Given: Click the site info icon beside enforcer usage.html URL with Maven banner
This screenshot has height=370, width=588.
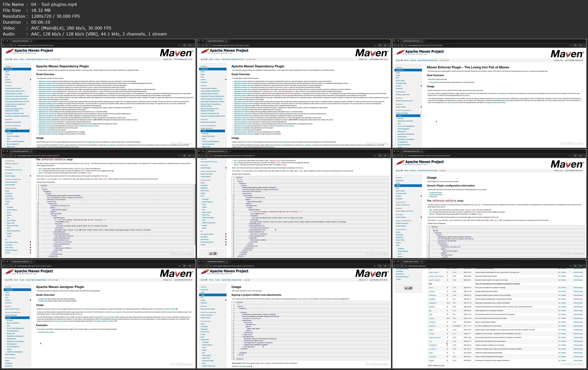Looking at the screenshot, I should [406, 156].
